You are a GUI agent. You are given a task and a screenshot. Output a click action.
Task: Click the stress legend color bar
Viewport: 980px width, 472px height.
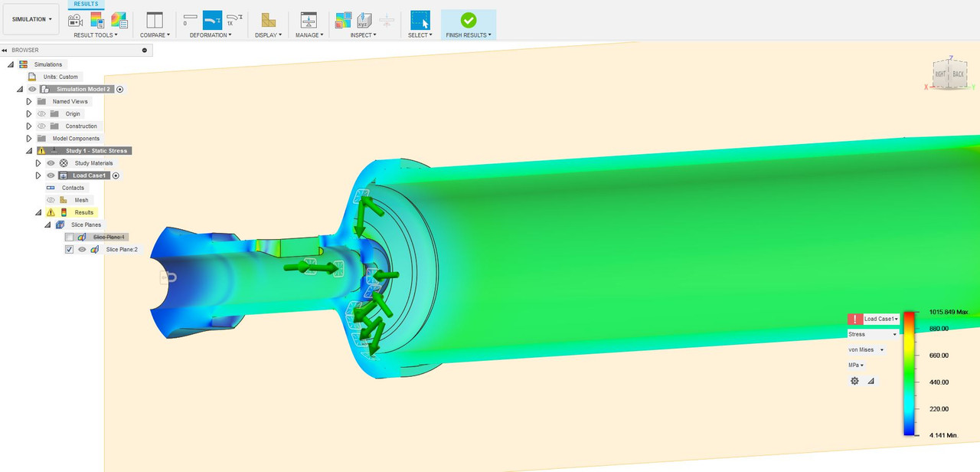click(908, 374)
